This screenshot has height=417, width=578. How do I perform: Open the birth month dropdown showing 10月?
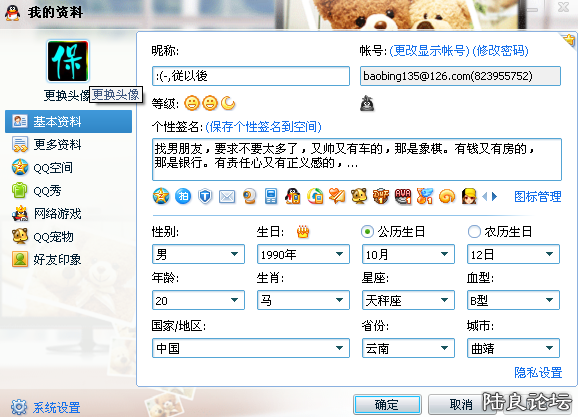click(408, 254)
